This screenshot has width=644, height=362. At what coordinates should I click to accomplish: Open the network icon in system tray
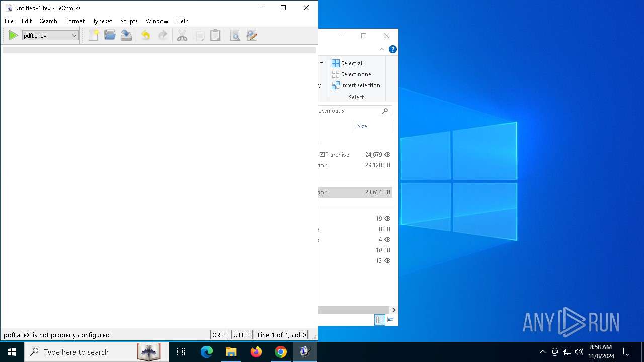(567, 352)
